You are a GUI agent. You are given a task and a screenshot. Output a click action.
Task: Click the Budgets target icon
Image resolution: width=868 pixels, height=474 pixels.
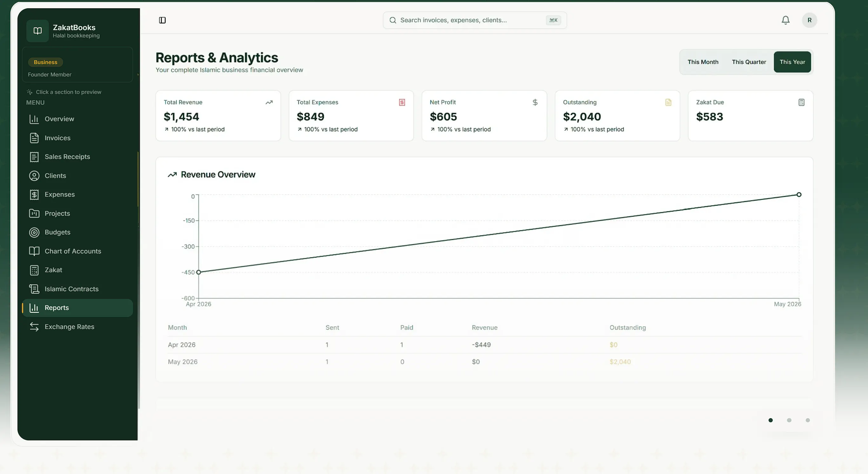click(x=34, y=232)
